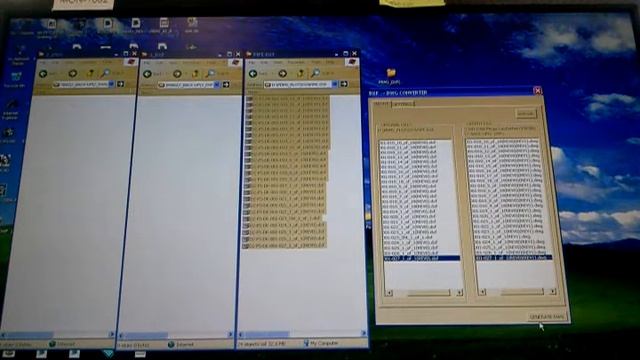Viewport: 640px width, 360px height.
Task: Click left scroll arrow of converter output list
Action: (x=482, y=292)
